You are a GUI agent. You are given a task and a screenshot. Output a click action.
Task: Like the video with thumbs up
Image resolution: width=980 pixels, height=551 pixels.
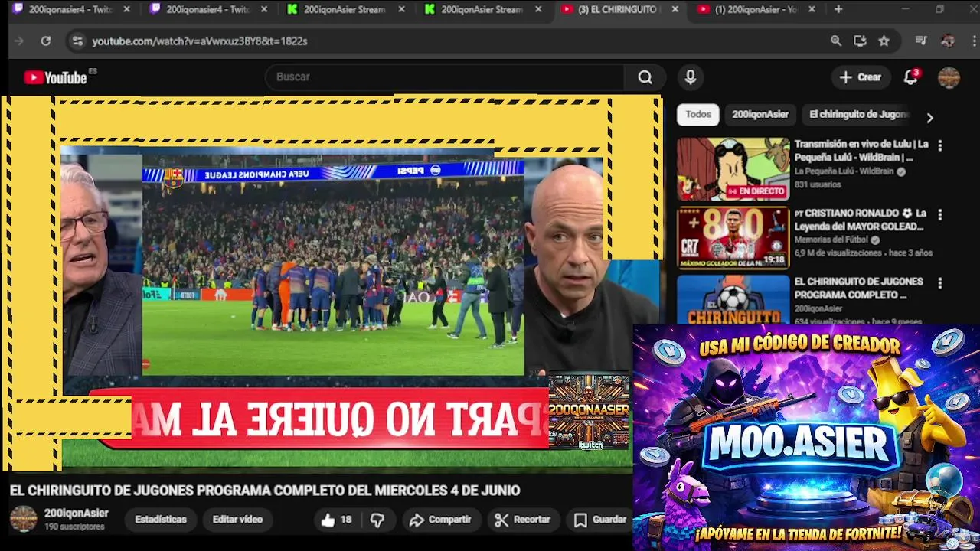click(335, 520)
